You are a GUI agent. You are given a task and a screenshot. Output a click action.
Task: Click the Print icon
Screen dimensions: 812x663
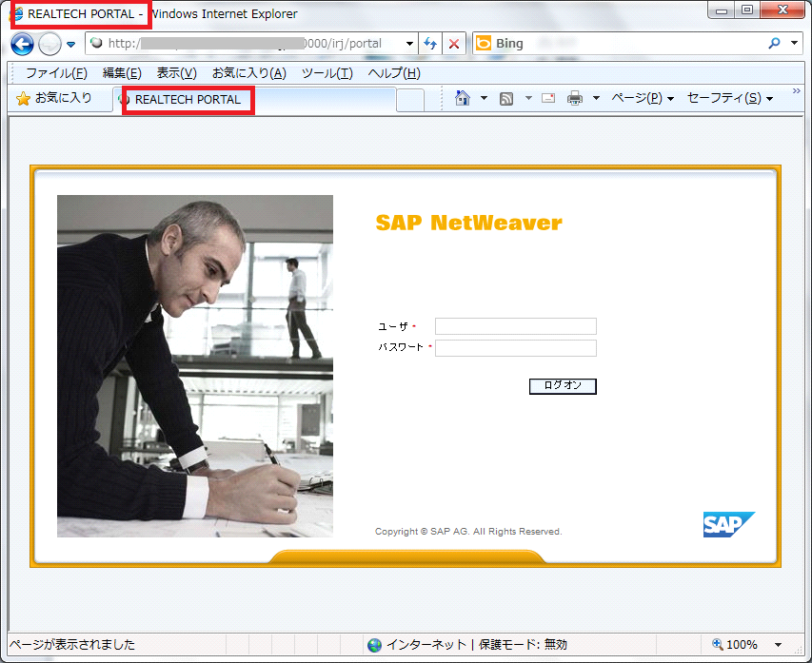[575, 98]
